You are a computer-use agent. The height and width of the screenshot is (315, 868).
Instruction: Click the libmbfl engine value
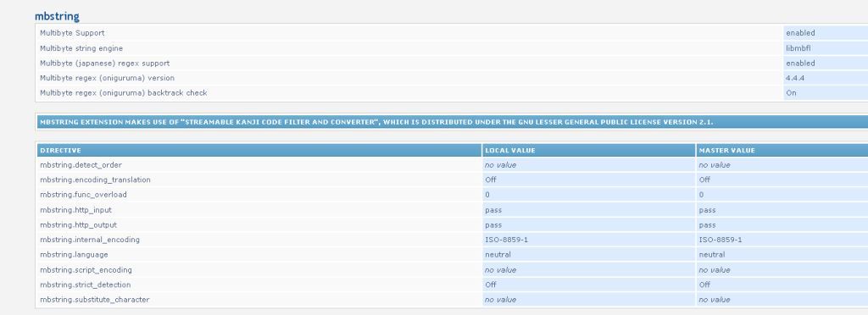point(798,48)
